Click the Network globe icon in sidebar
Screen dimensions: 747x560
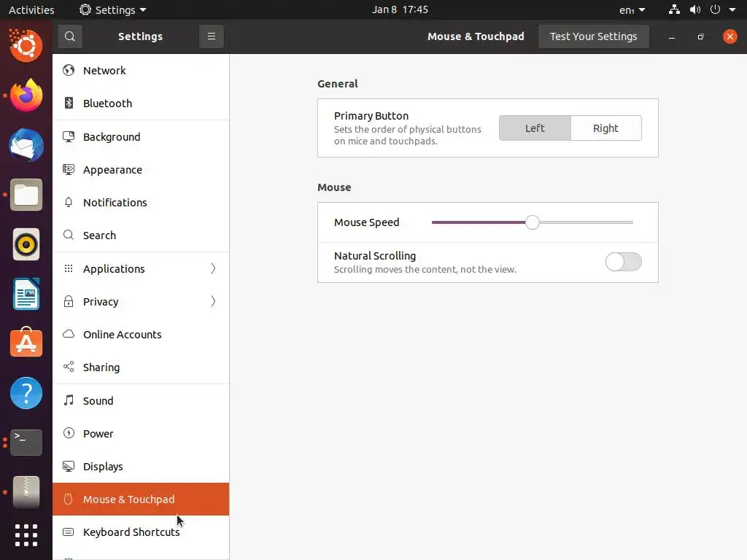coord(69,71)
